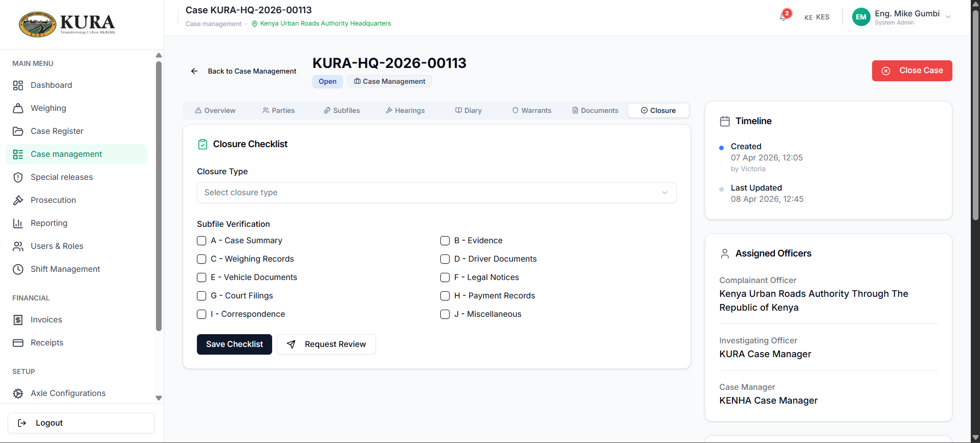Click the Timeline calendar icon

point(725,121)
